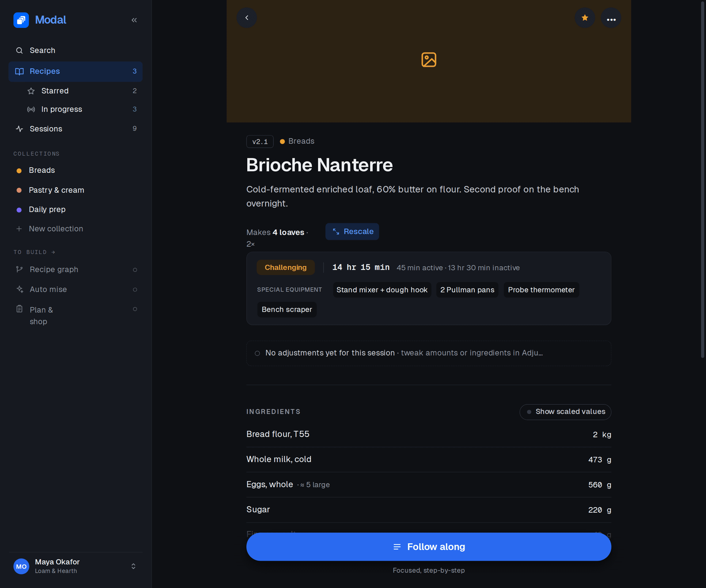The height and width of the screenshot is (588, 706).
Task: Click the 2 Pullman pans chip
Action: point(467,290)
